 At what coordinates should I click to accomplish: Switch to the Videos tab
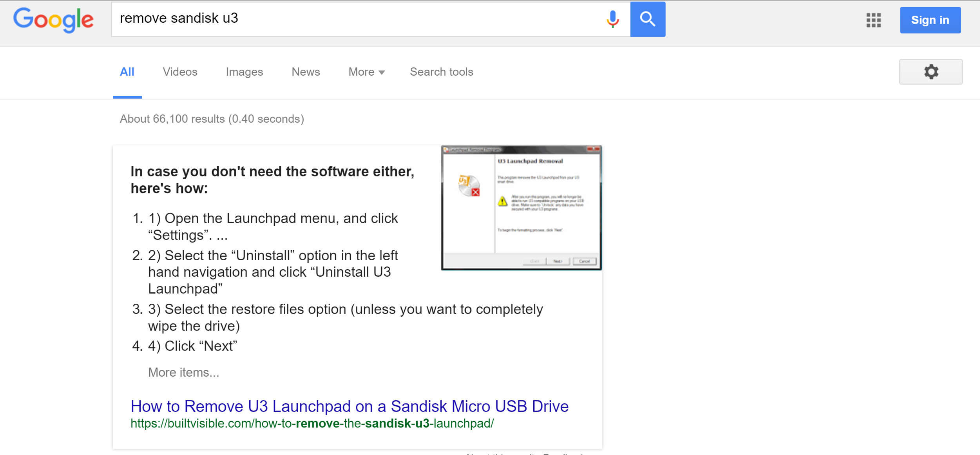click(x=180, y=72)
